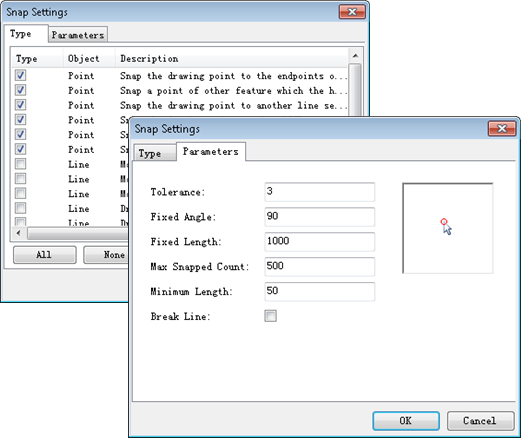The width and height of the screenshot is (525, 440).
Task: Click the Tolerance input field
Action: [319, 192]
